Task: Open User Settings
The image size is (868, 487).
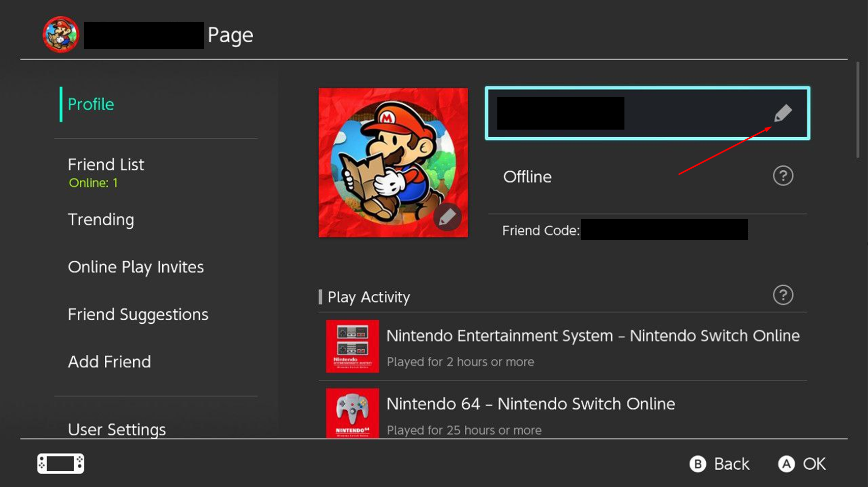Action: [116, 429]
